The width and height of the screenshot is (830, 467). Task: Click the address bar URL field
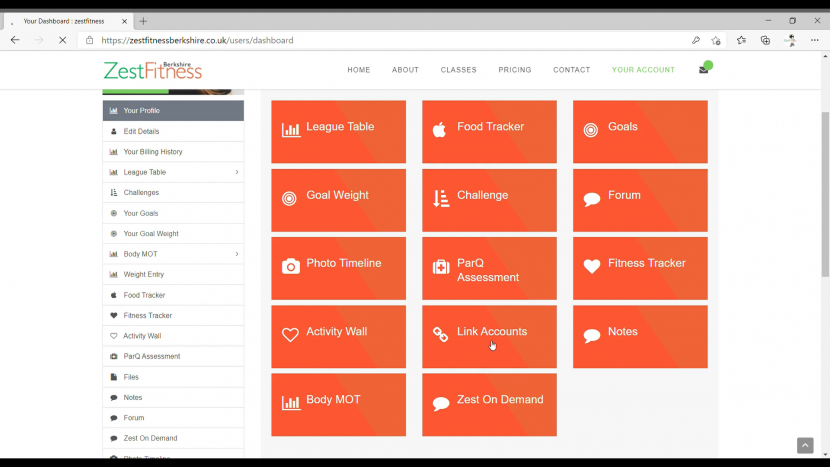[x=392, y=40]
